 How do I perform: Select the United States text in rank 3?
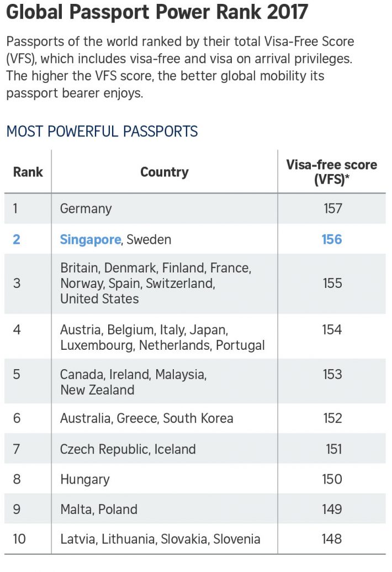(x=99, y=299)
